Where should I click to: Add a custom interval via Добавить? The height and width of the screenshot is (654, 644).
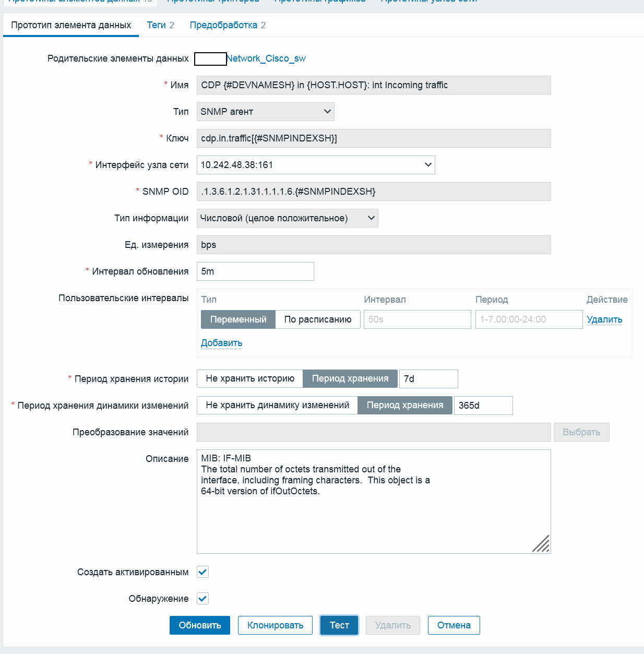pyautogui.click(x=221, y=343)
